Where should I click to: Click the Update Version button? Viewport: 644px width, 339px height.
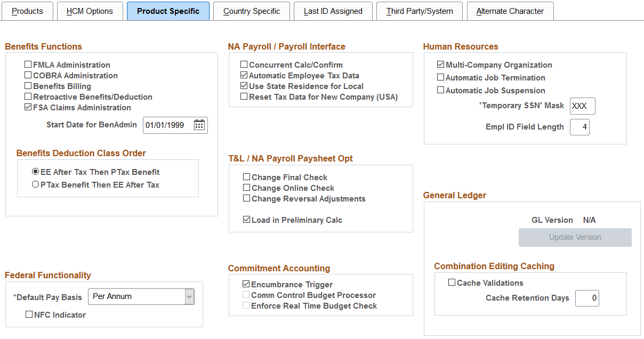pos(575,237)
